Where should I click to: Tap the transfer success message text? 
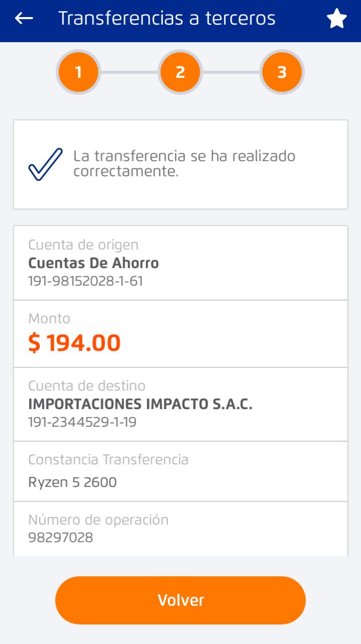coord(184,164)
